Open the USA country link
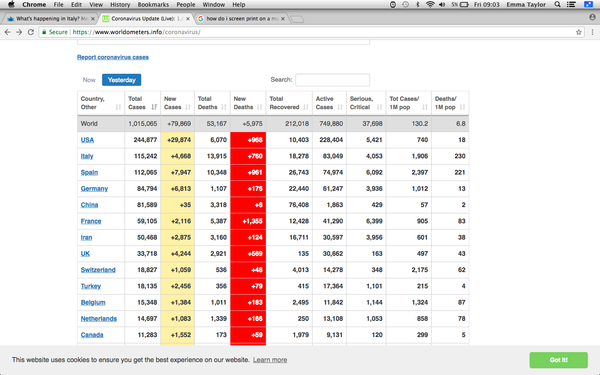This screenshot has width=600, height=375. (87, 140)
